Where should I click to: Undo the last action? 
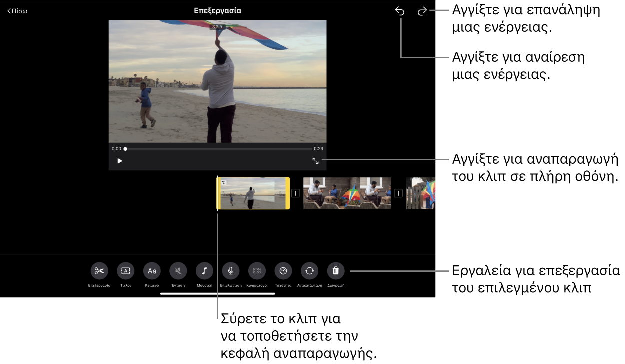click(x=400, y=11)
